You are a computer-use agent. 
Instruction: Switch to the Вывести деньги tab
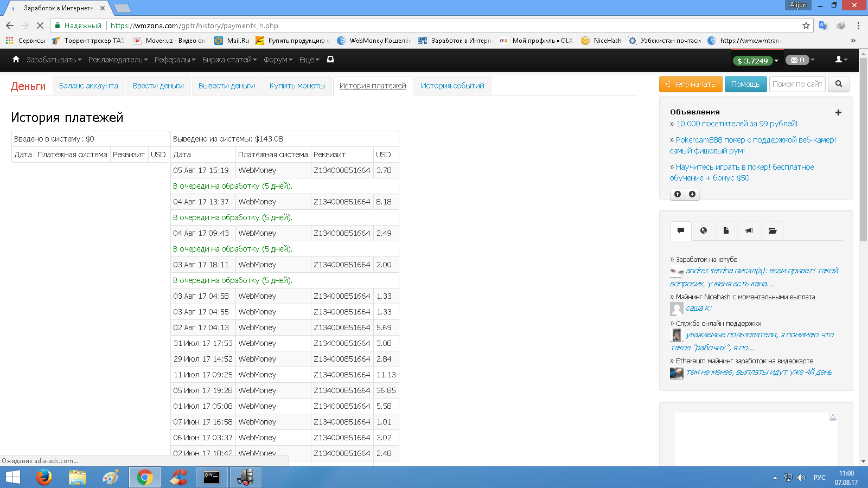[x=226, y=86]
